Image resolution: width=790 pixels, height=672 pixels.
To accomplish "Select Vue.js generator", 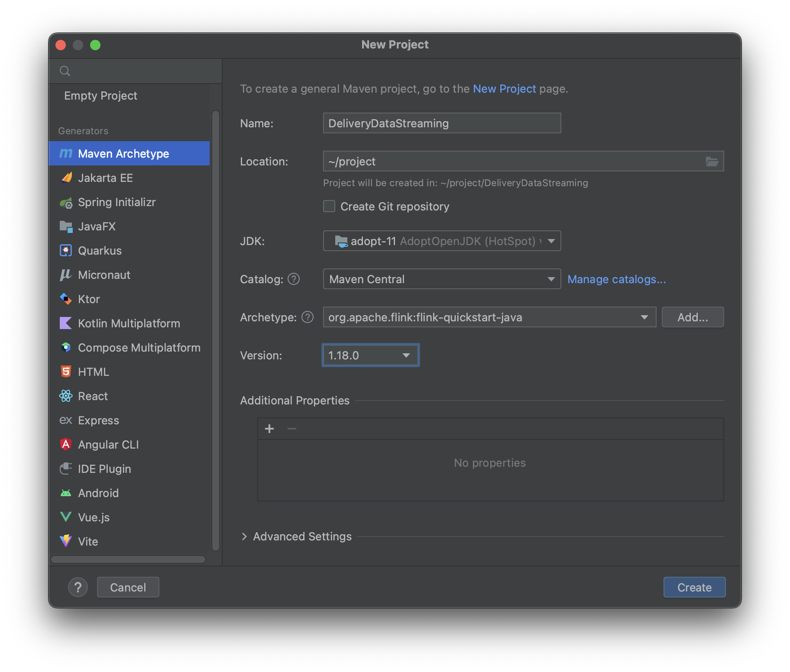I will (x=129, y=517).
